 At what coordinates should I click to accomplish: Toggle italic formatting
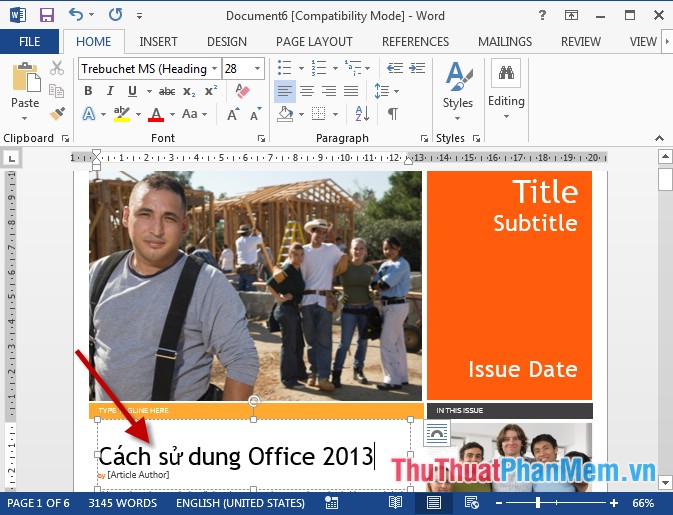pos(110,91)
